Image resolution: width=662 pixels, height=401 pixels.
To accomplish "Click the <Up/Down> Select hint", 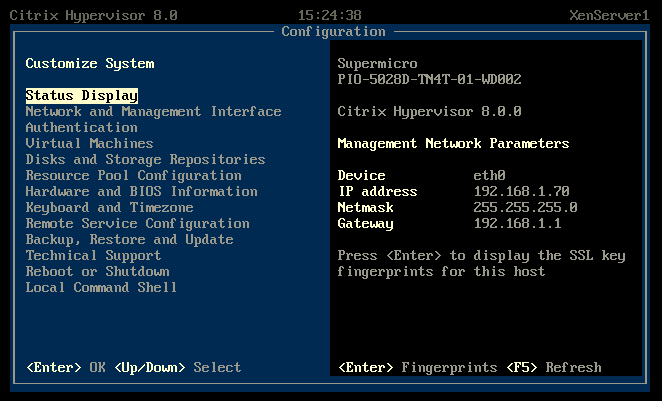I will (177, 367).
